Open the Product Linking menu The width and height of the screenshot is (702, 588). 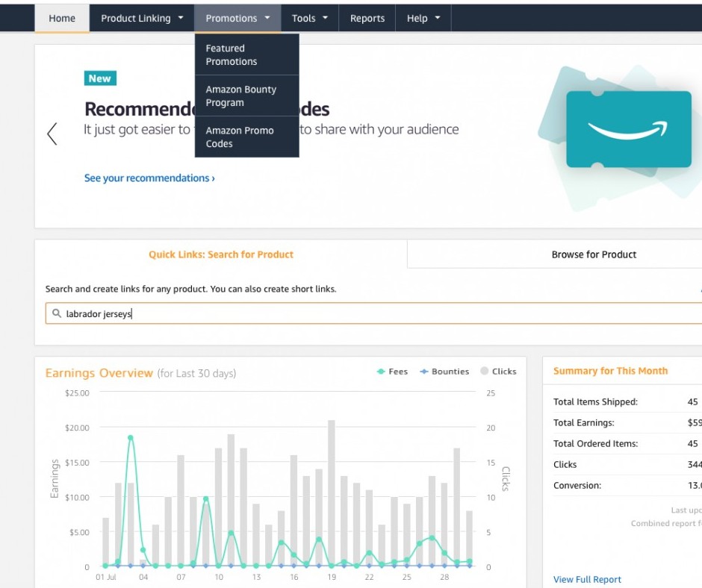(142, 19)
